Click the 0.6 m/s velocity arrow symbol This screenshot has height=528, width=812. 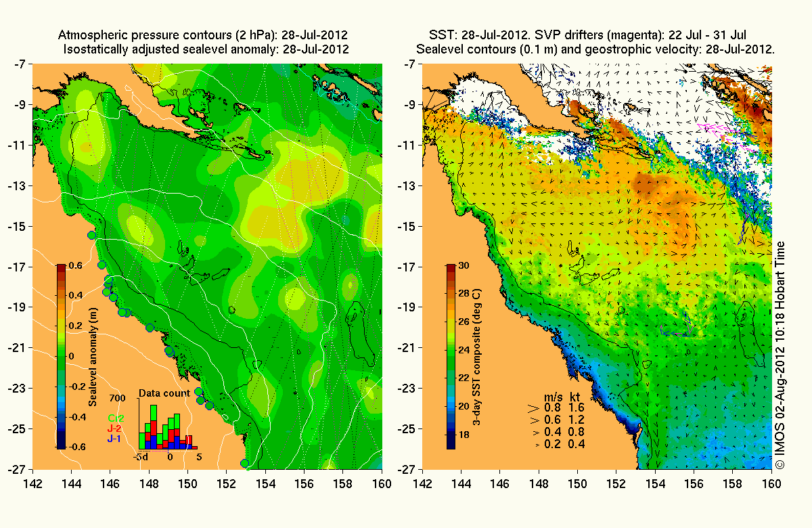[535, 420]
